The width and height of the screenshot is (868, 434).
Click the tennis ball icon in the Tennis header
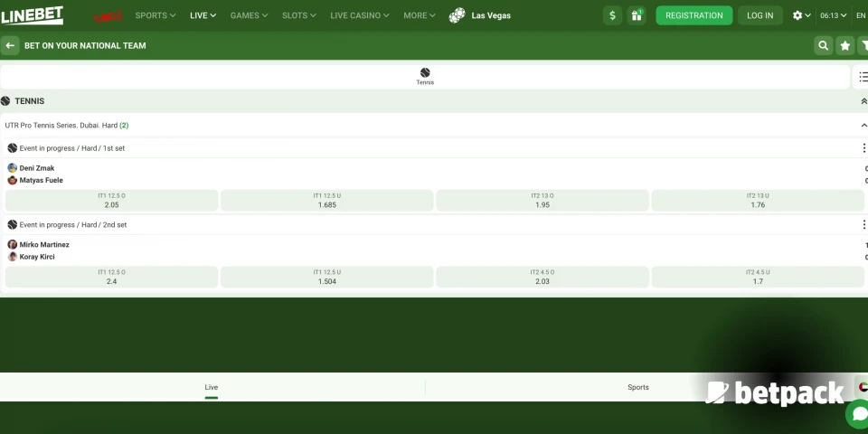[x=5, y=100]
